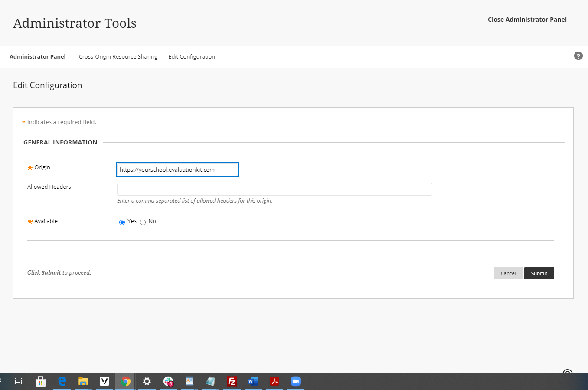This screenshot has height=390, width=588.
Task: Open Windows Settings from the taskbar
Action: tap(147, 381)
